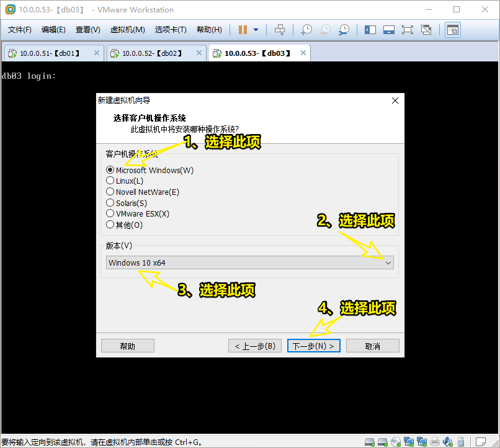Close the db03 tab
The height and width of the screenshot is (448, 500).
(x=303, y=53)
